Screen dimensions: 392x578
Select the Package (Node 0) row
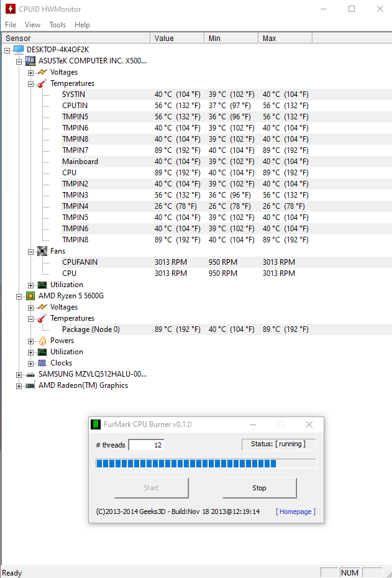(226, 329)
